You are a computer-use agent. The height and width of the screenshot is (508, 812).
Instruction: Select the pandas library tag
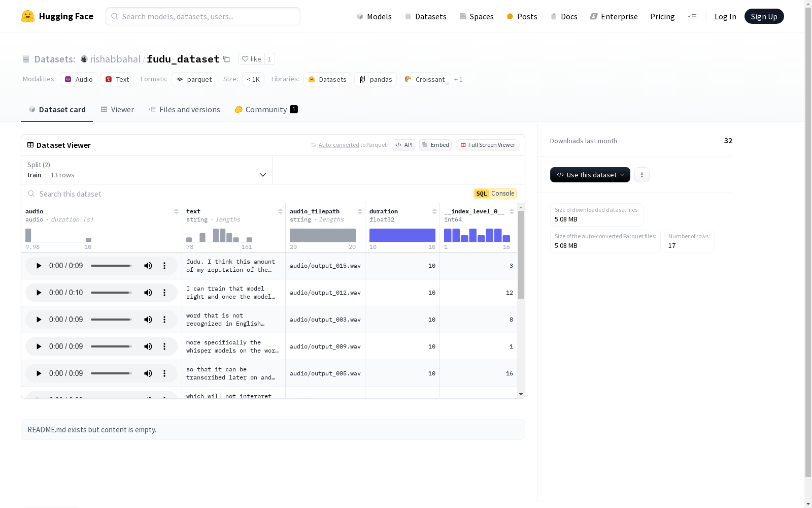(x=376, y=79)
